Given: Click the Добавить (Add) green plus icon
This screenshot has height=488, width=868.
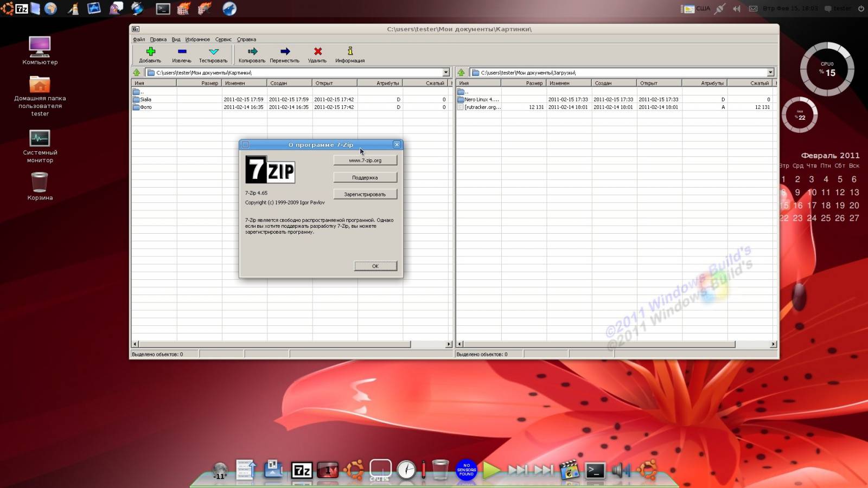Looking at the screenshot, I should (150, 52).
